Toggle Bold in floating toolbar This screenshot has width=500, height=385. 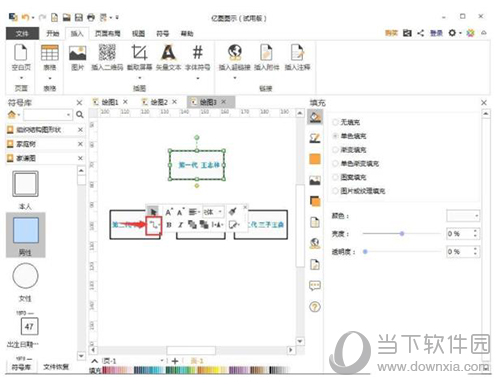169,225
